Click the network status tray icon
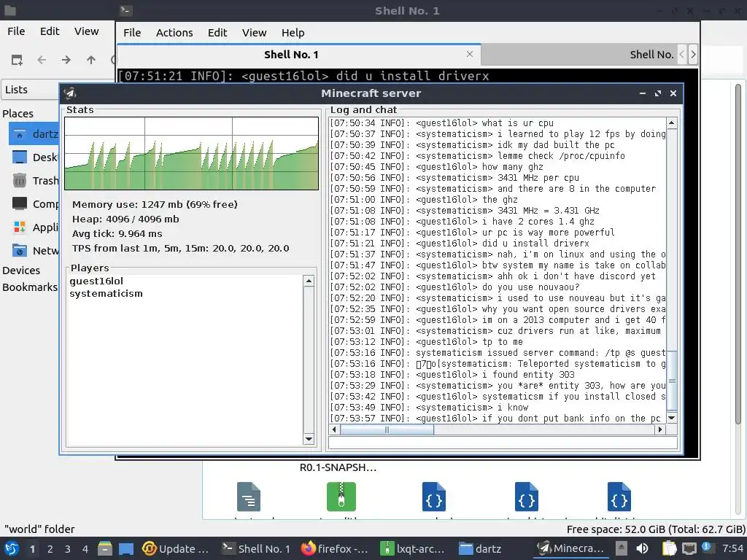Image resolution: width=747 pixels, height=560 pixels. [689, 548]
